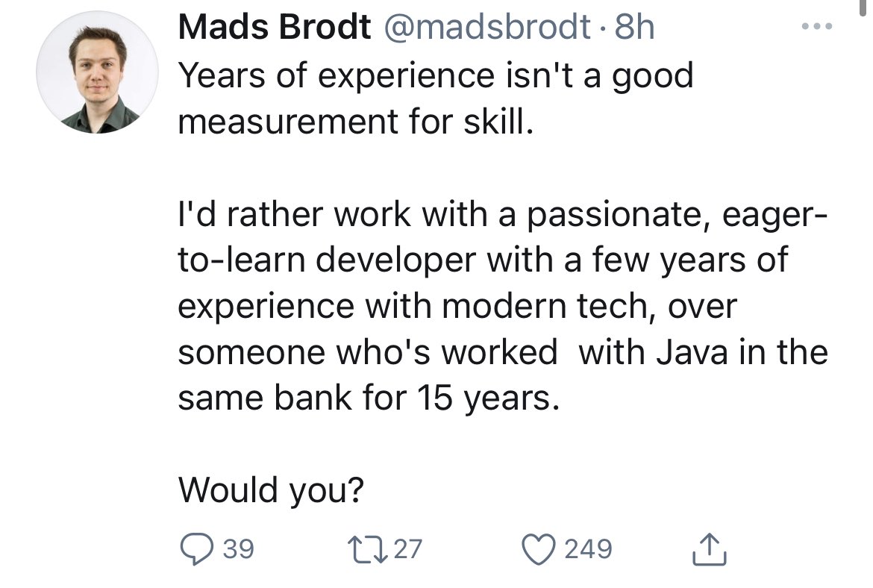The image size is (873, 588).
Task: Click the line beginning "I'd rather work"
Action: pos(501,213)
